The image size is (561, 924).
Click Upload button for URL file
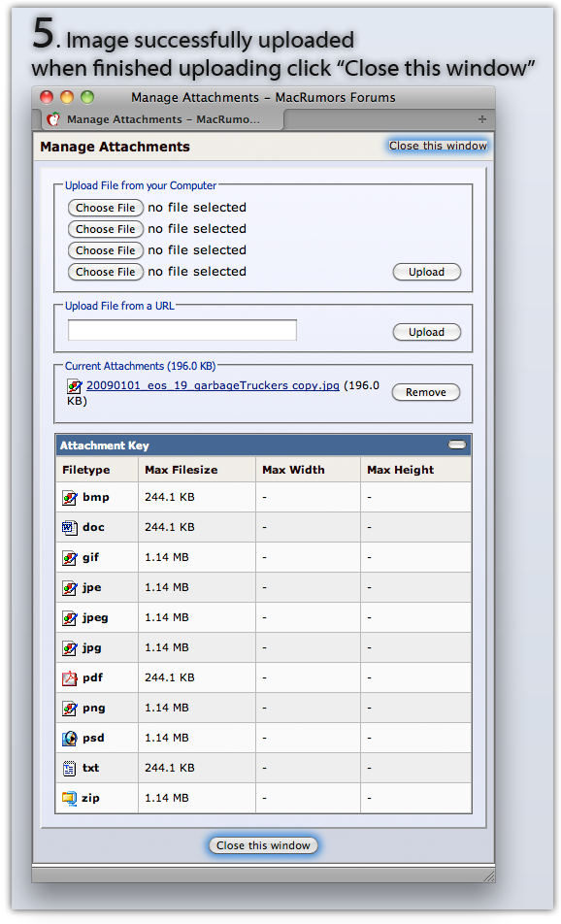(427, 332)
